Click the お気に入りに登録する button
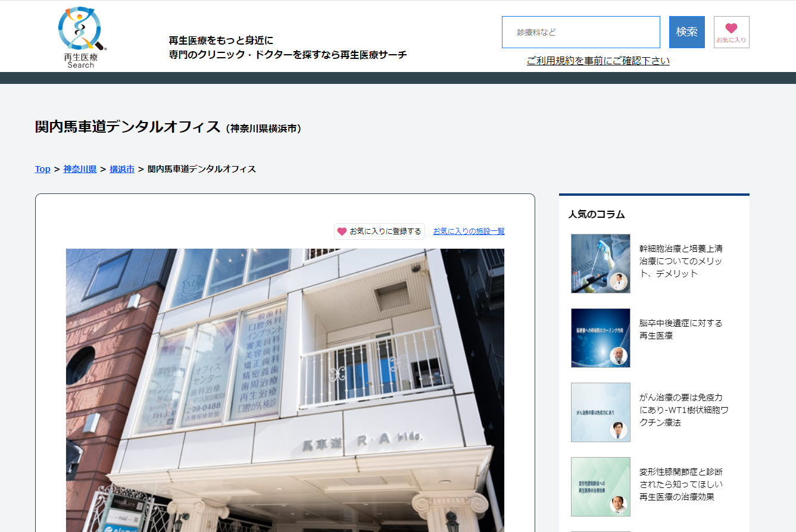 [x=379, y=231]
